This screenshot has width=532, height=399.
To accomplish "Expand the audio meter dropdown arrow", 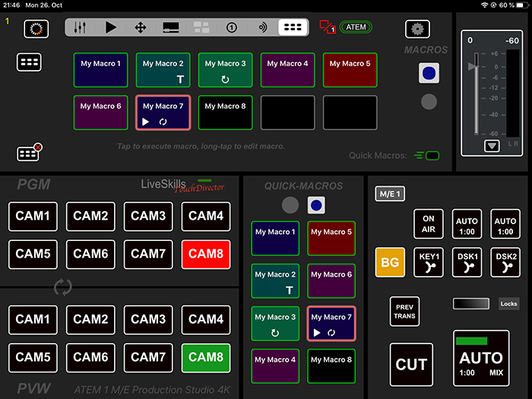I will pos(492,146).
